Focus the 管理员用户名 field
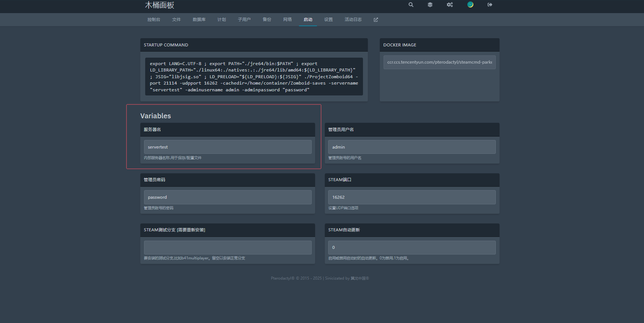 412,147
